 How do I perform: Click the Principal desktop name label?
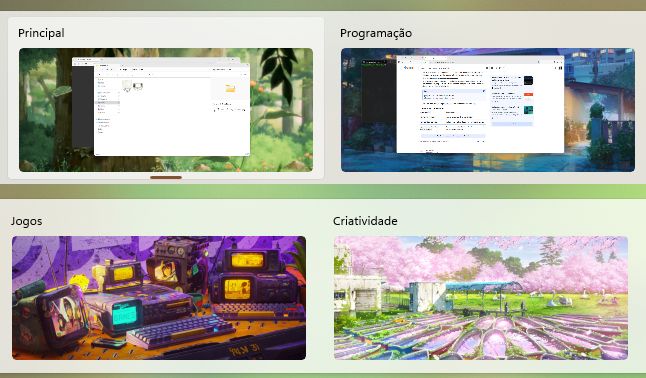tap(41, 33)
